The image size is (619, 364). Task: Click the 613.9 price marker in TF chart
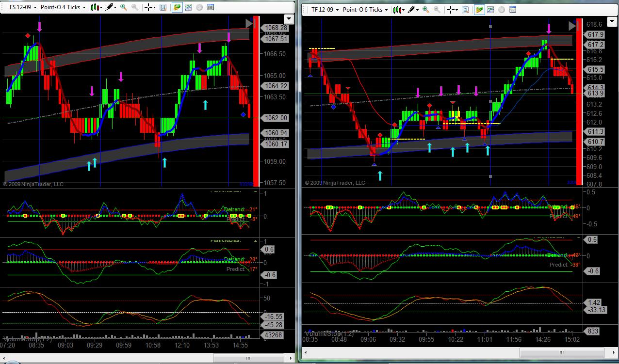click(x=595, y=93)
